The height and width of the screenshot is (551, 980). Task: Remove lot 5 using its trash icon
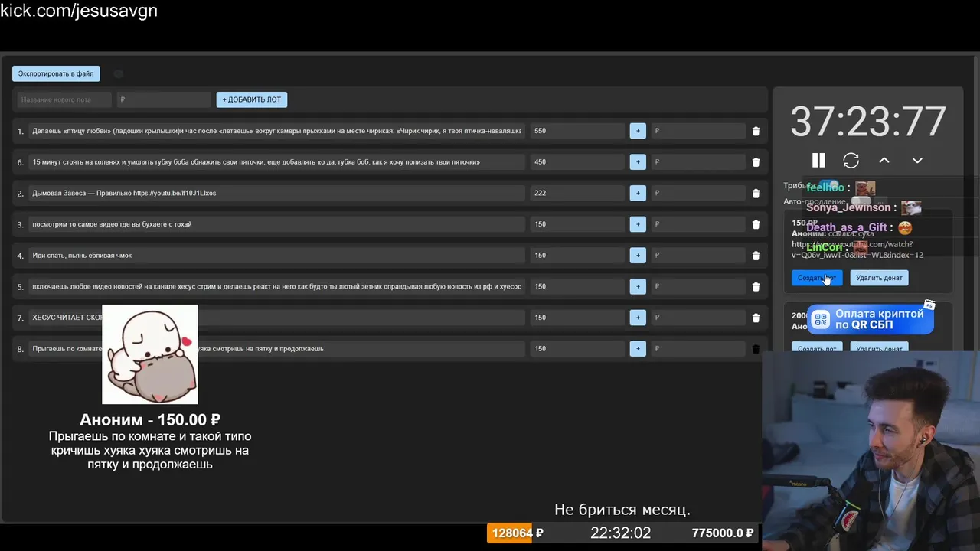pyautogui.click(x=756, y=287)
